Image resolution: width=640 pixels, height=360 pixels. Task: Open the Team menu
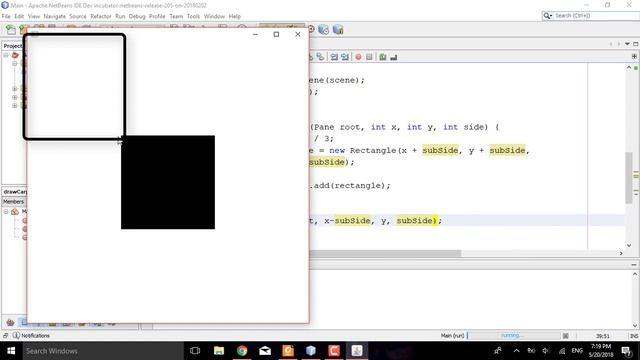[176, 16]
